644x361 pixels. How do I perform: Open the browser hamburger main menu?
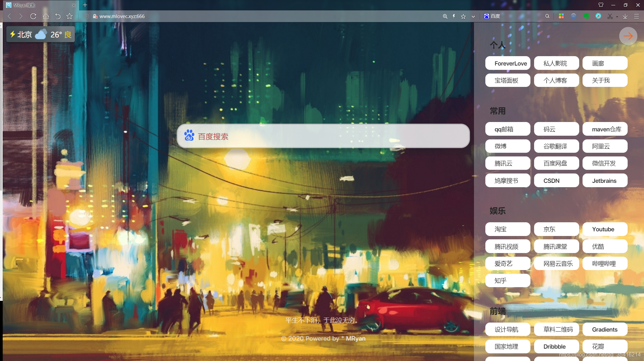click(637, 16)
